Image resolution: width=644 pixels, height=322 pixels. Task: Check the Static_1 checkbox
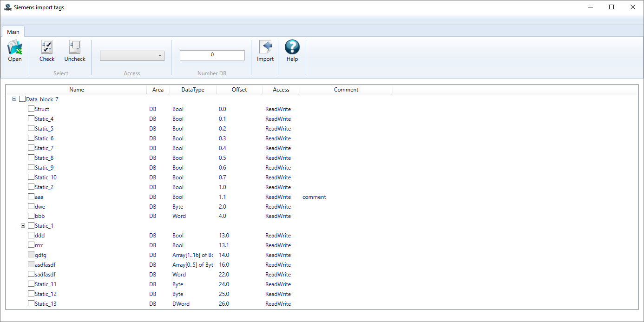pyautogui.click(x=31, y=225)
